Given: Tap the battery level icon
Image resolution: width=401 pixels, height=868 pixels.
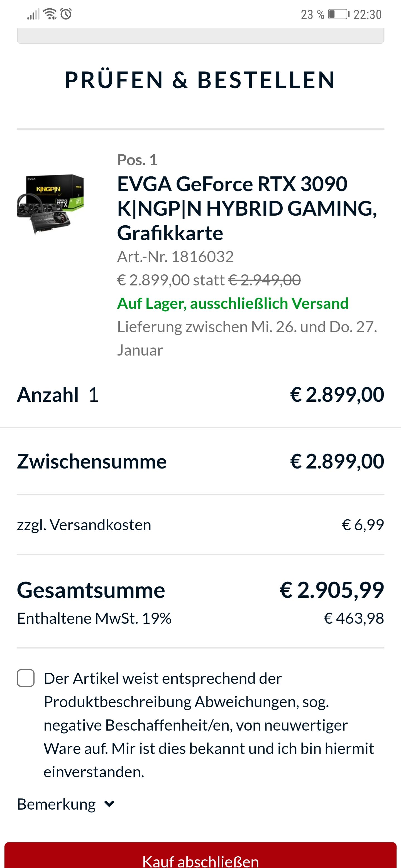Looking at the screenshot, I should tap(338, 14).
